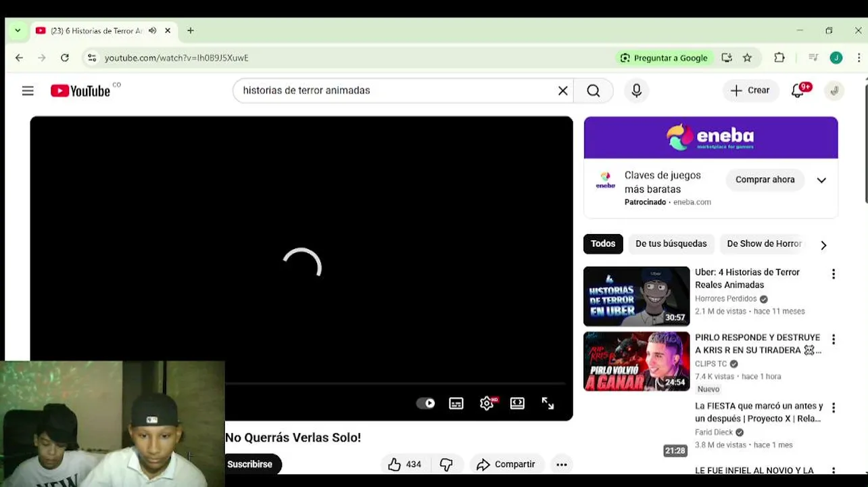Open the eneba banner image

point(710,137)
